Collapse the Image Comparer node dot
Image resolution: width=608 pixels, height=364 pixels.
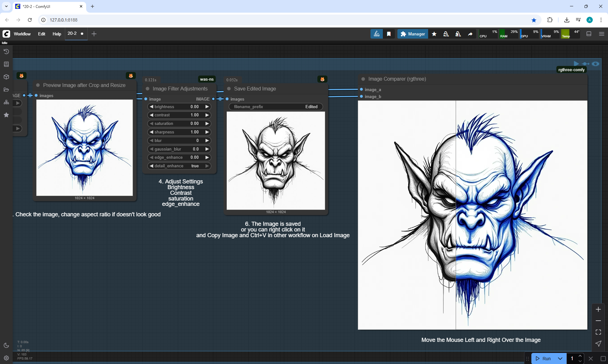(363, 79)
